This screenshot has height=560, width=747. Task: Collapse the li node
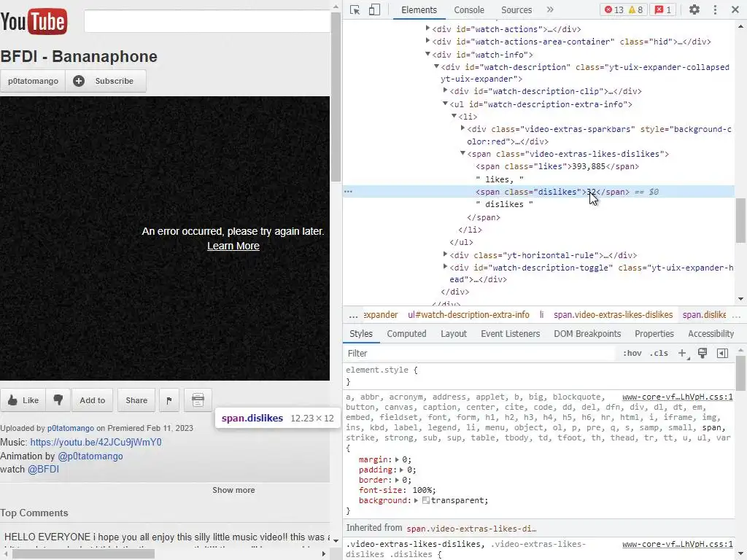pos(454,116)
